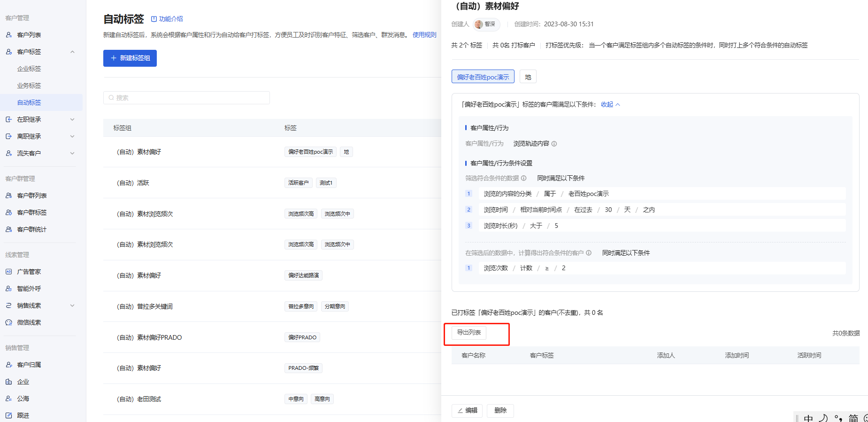Click the 删除 button
The width and height of the screenshot is (868, 422).
click(x=500, y=411)
